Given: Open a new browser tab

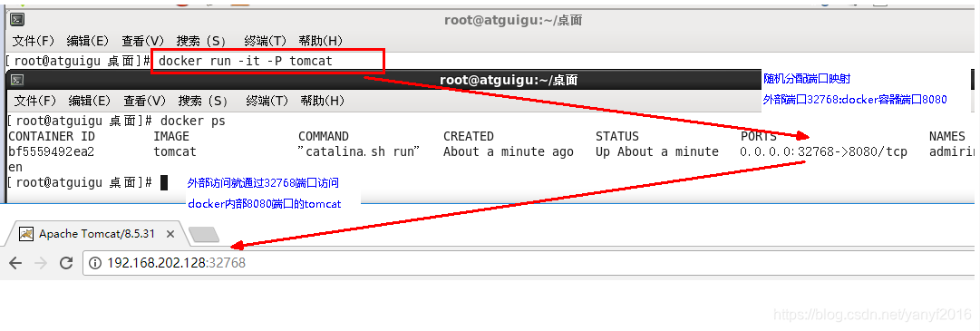Looking at the screenshot, I should [x=204, y=235].
